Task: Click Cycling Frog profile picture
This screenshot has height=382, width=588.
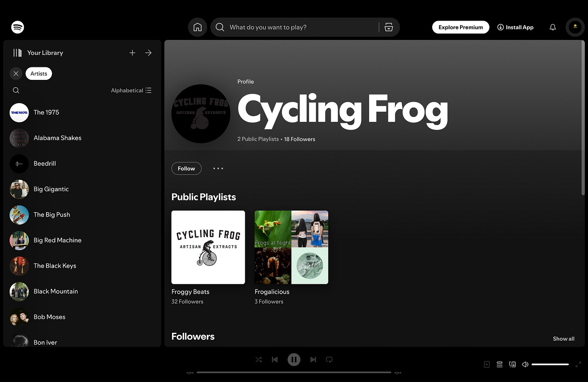Action: 201,114
